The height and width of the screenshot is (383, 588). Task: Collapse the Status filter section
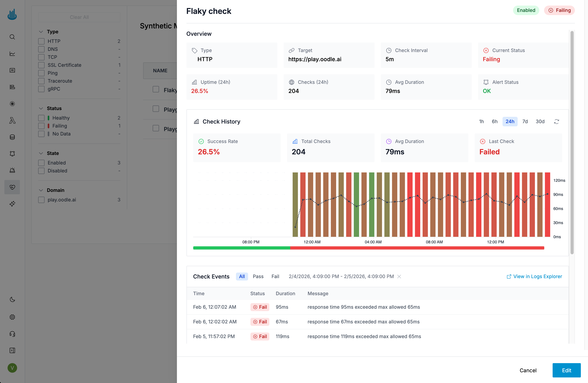pyautogui.click(x=41, y=108)
